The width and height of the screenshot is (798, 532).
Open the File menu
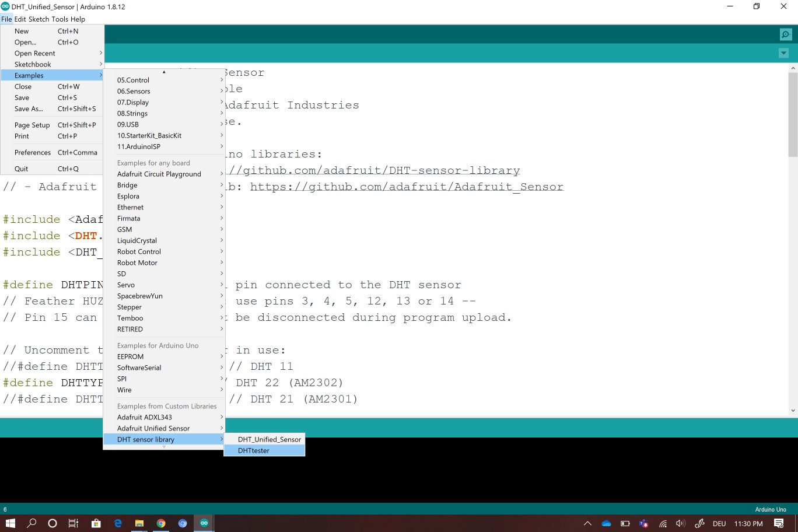[6, 19]
